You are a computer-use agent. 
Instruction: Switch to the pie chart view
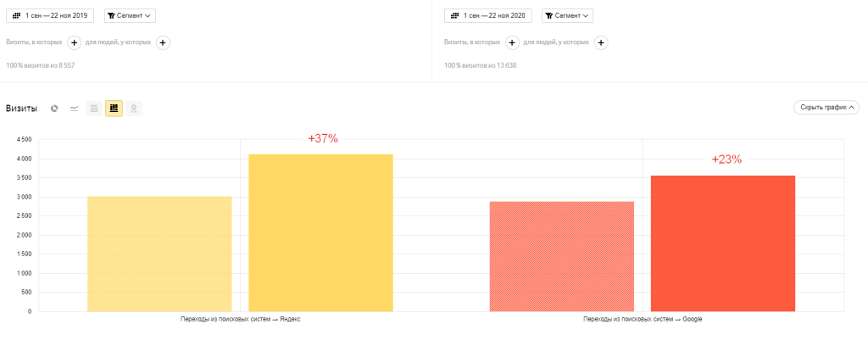point(54,109)
